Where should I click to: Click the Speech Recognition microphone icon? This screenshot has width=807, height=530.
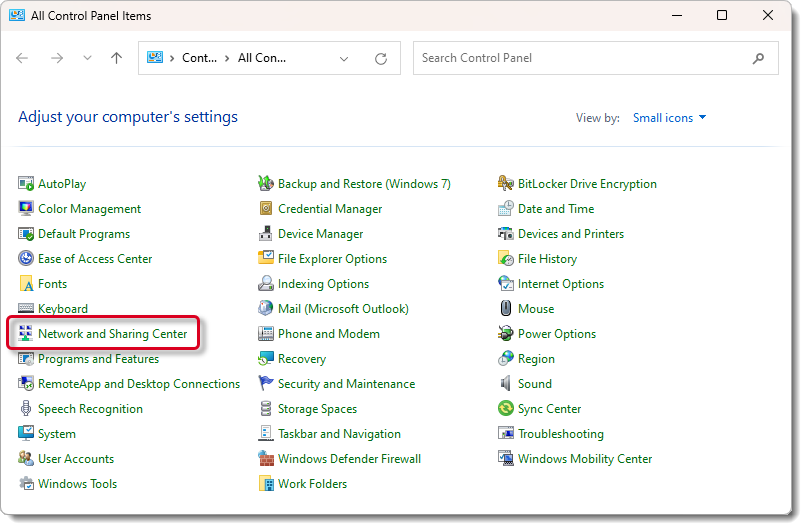26,409
